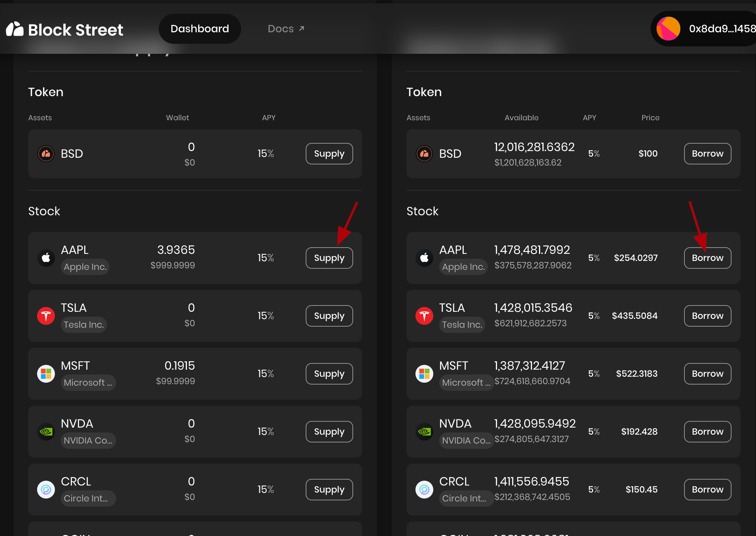Viewport: 756px width, 536px height.
Task: Click the BSD token icon in borrow list
Action: [x=424, y=154]
